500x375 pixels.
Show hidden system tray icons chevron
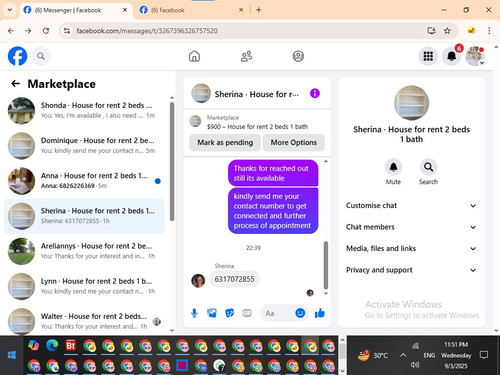403,355
